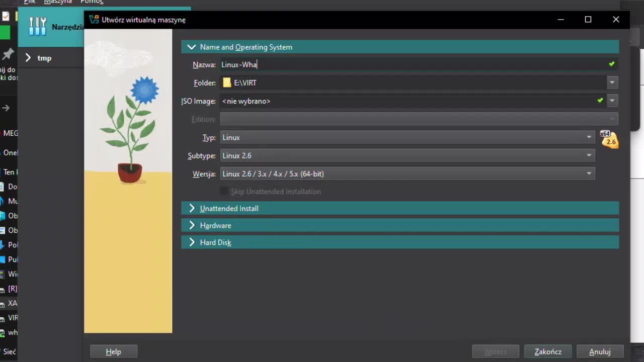This screenshot has height=362, width=644.
Task: Select the Narzędzia tools icon in the manager
Action: point(37,27)
